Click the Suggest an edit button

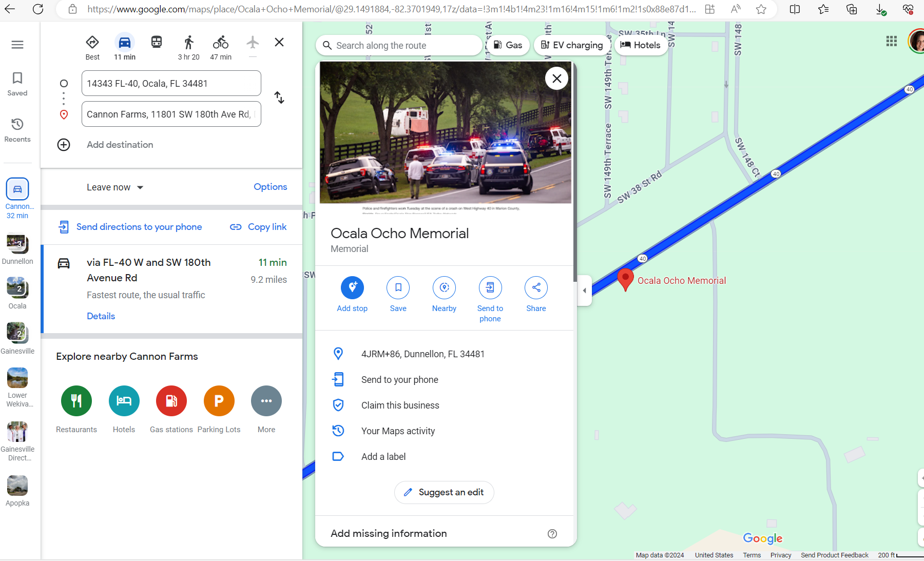tap(444, 492)
